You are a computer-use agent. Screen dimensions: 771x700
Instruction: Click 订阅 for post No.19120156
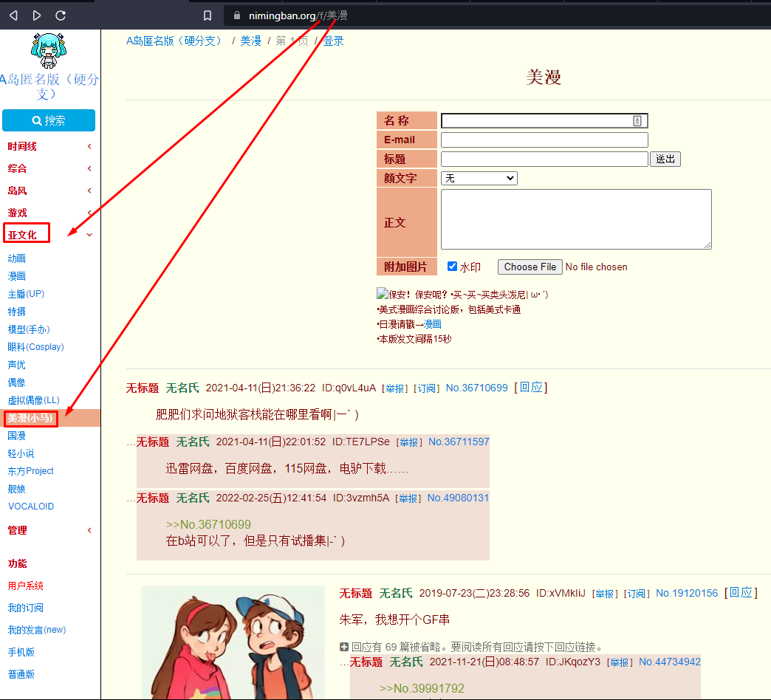(637, 594)
